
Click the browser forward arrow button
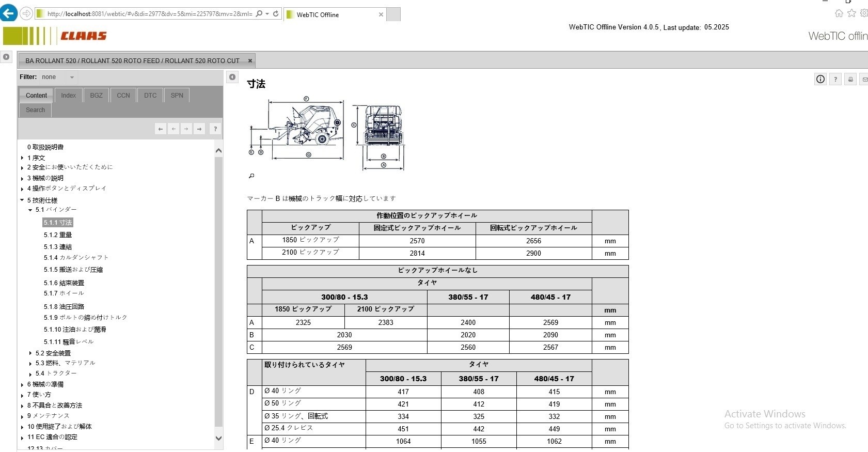pyautogui.click(x=26, y=13)
